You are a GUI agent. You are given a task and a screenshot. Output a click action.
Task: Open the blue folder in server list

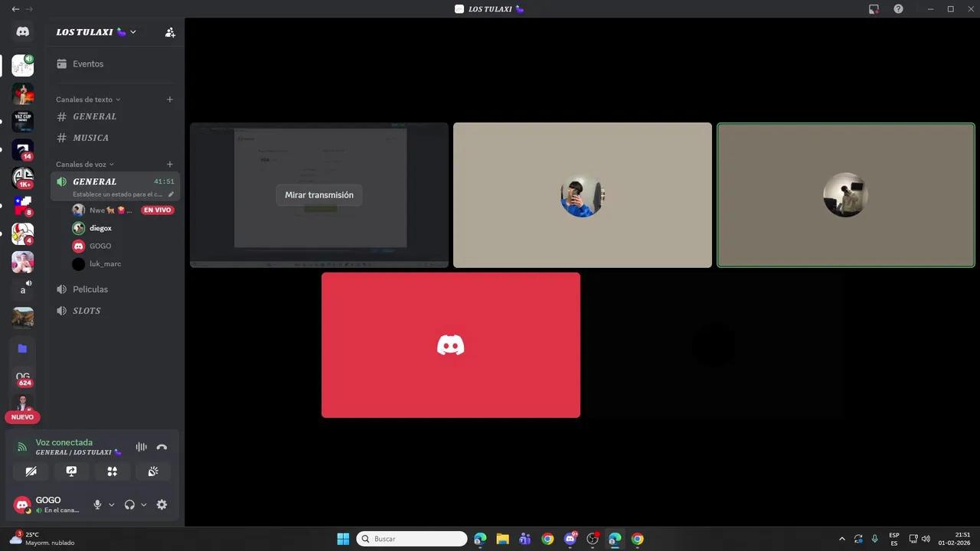click(22, 348)
